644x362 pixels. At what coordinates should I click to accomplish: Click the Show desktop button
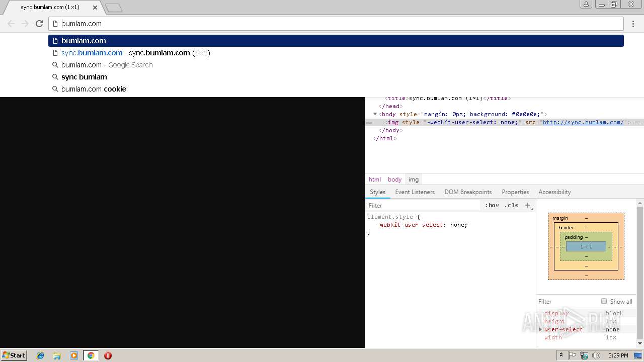coord(638,355)
